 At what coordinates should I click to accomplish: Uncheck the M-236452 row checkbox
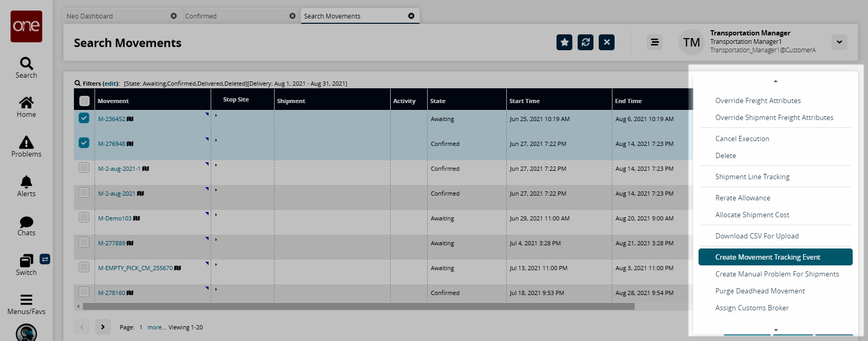84,118
